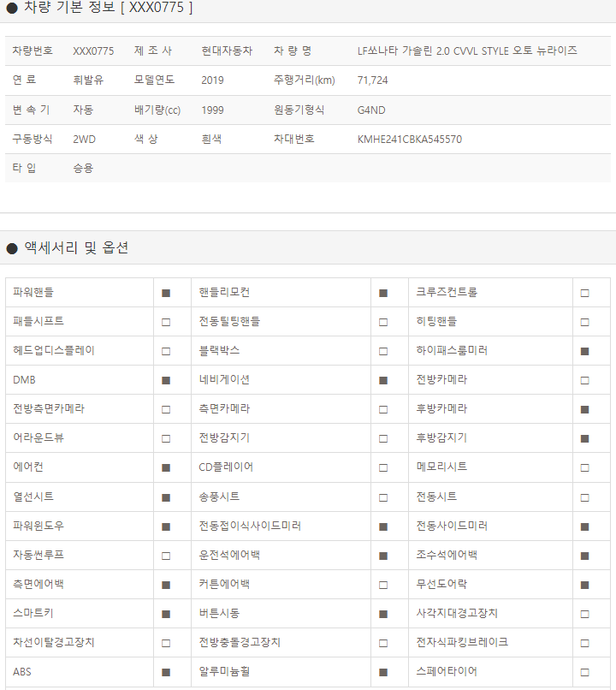This screenshot has width=616, height=690.
Task: Check the 전자식파킹브레이크 option box
Action: (585, 643)
